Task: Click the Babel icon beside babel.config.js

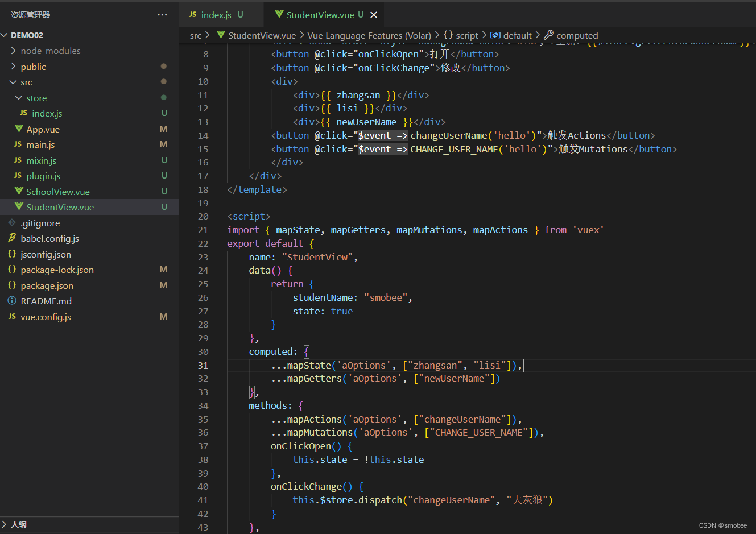Action: pyautogui.click(x=12, y=238)
